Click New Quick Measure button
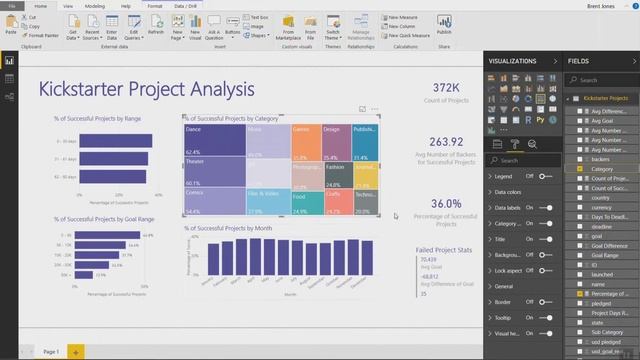The height and width of the screenshot is (360, 640). pos(406,36)
